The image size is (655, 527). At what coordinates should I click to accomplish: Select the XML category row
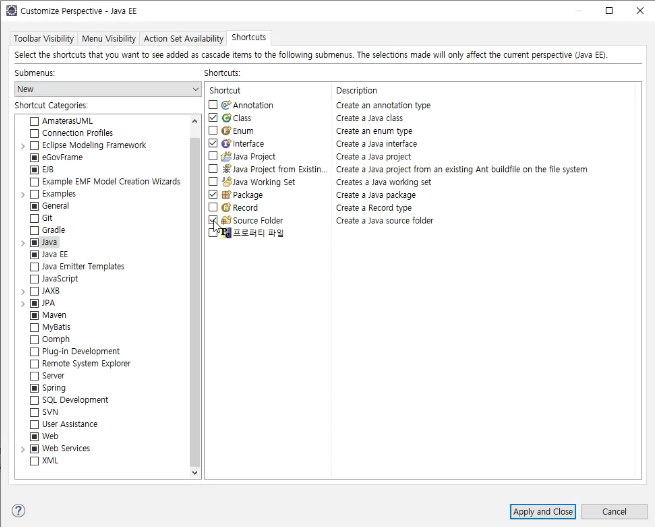pyautogui.click(x=50, y=461)
